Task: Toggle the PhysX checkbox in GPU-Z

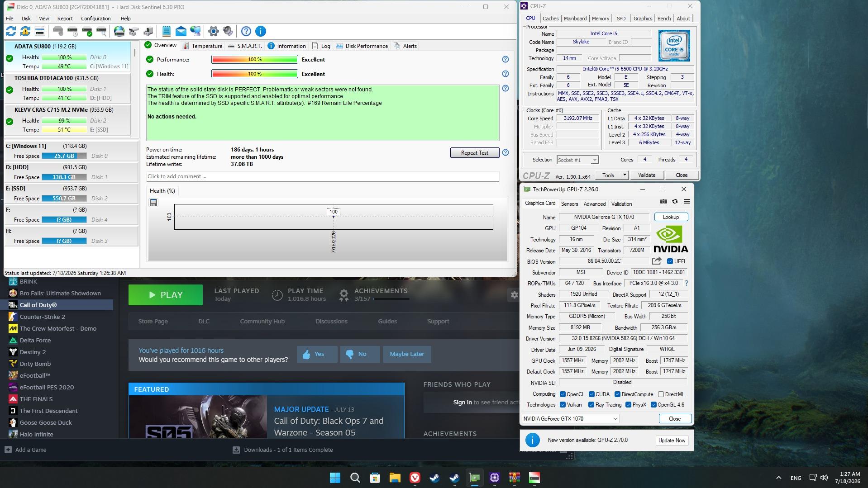Action: click(628, 405)
